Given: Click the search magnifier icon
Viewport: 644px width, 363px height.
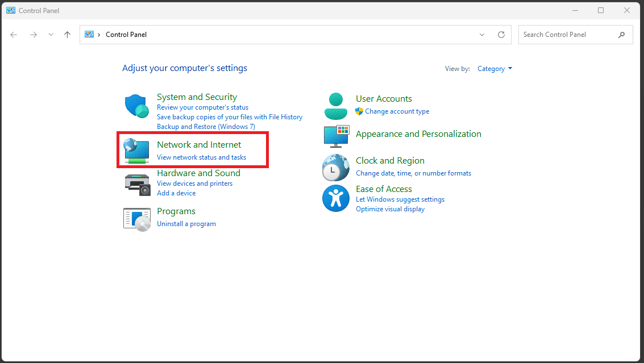Looking at the screenshot, I should [x=621, y=35].
